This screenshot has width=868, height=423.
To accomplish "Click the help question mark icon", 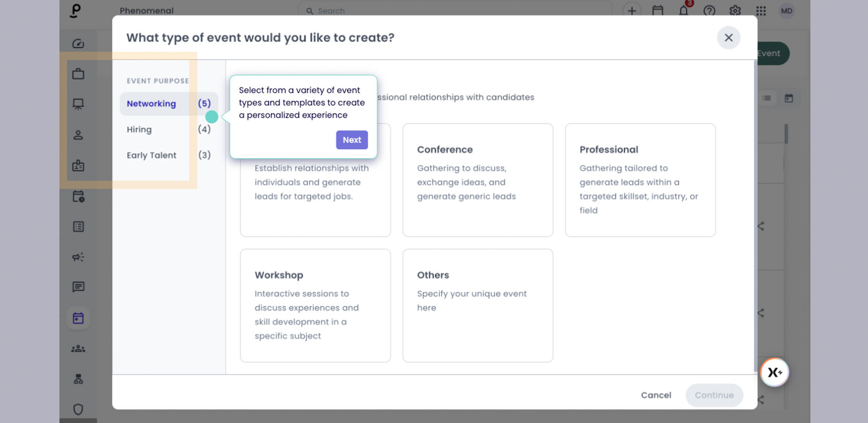I will point(709,11).
